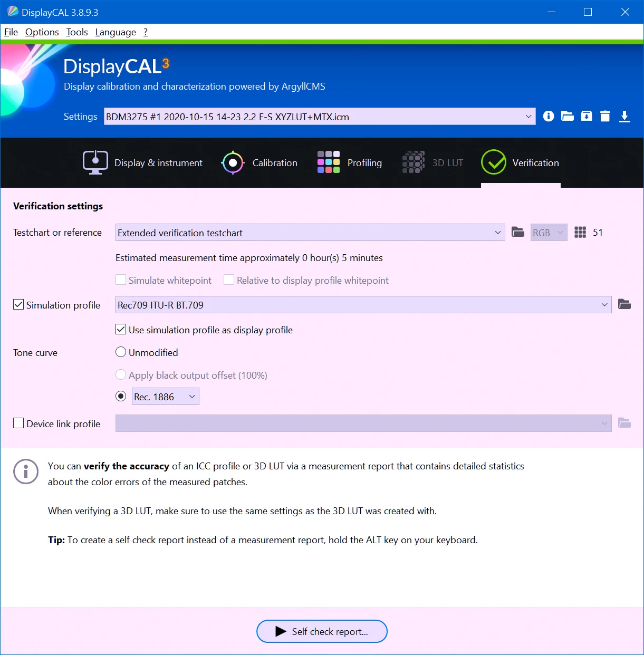Click the info circle icon beside help text
644x655 pixels.
[x=26, y=471]
